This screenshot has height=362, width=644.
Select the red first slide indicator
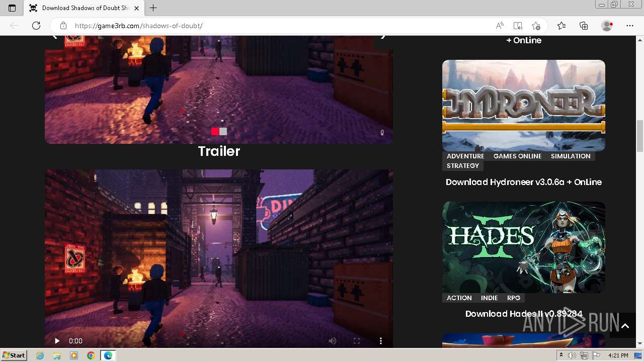[x=215, y=131]
